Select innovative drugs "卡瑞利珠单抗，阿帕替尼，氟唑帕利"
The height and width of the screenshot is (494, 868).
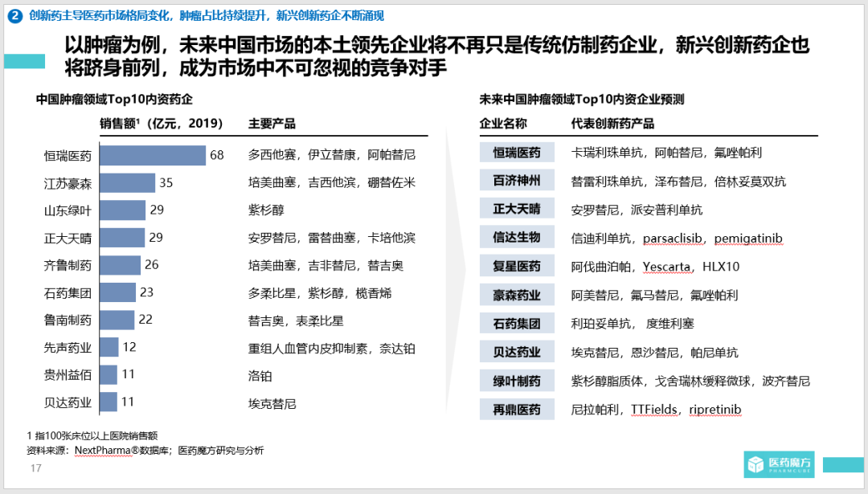(666, 153)
